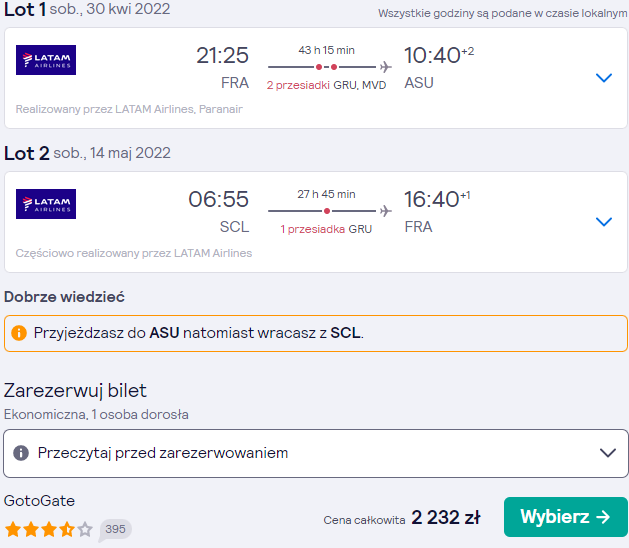The height and width of the screenshot is (548, 629).
Task: Click the ASU to SCL return notice
Action: pyautogui.click(x=316, y=333)
